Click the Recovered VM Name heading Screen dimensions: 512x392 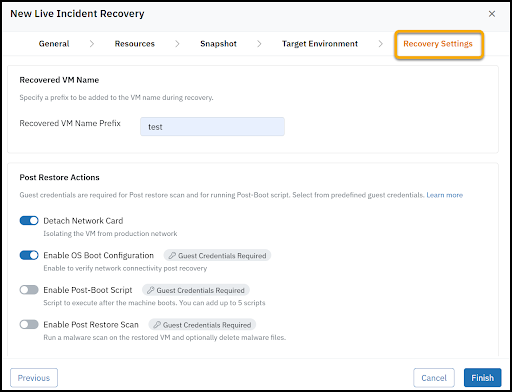[59, 80]
